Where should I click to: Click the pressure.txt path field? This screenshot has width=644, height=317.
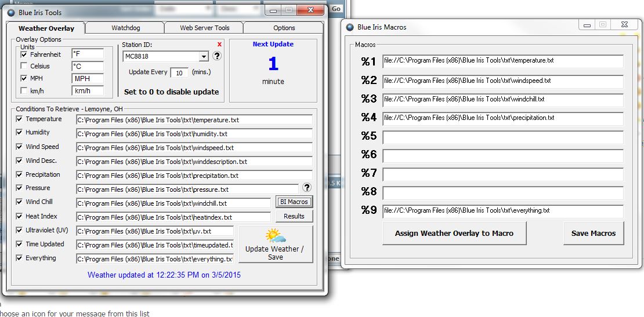[187, 190]
